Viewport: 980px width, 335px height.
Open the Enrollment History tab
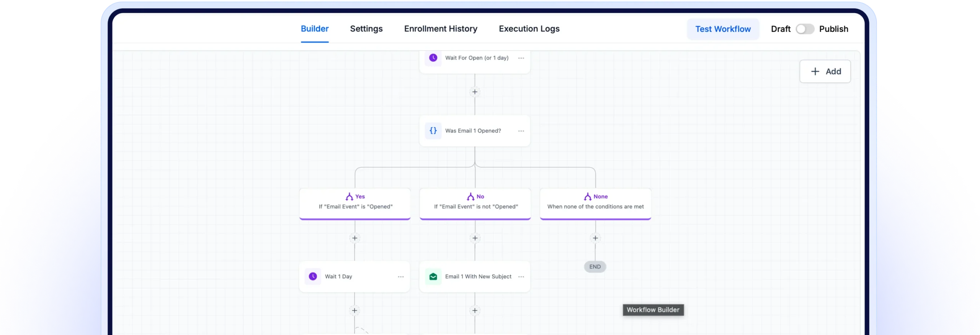pyautogui.click(x=441, y=29)
